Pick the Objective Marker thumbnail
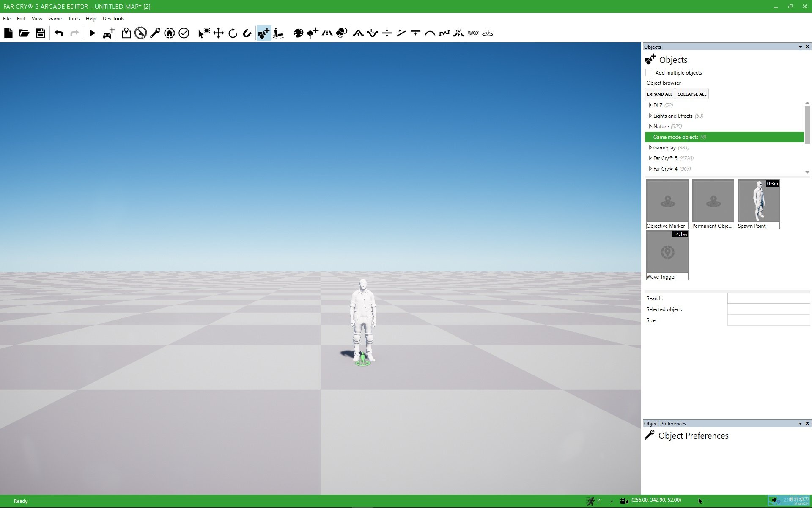The image size is (812, 508). 667,204
